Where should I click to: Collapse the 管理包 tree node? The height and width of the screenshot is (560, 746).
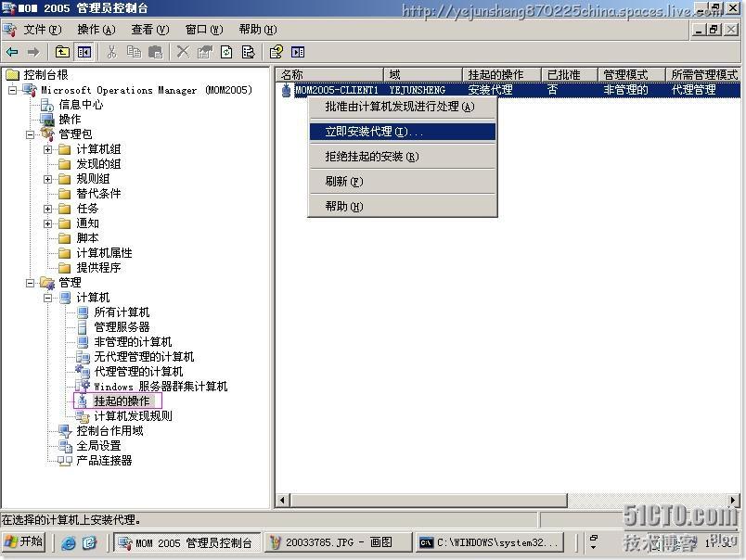pyautogui.click(x=30, y=134)
